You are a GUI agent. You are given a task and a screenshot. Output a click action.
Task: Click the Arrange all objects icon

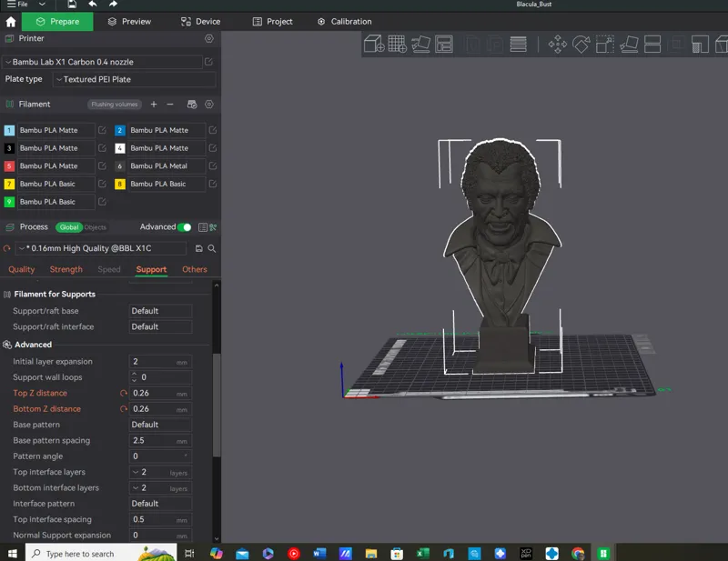coord(444,44)
